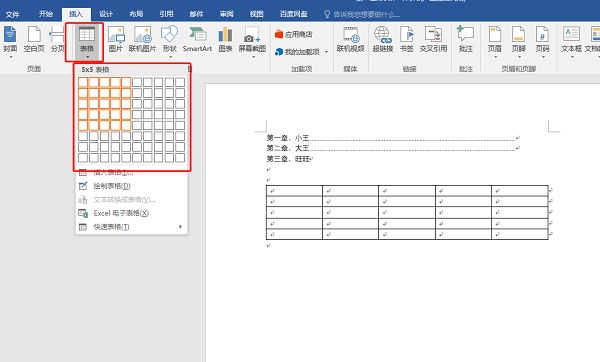Insert 联机视频 online video

(350, 39)
